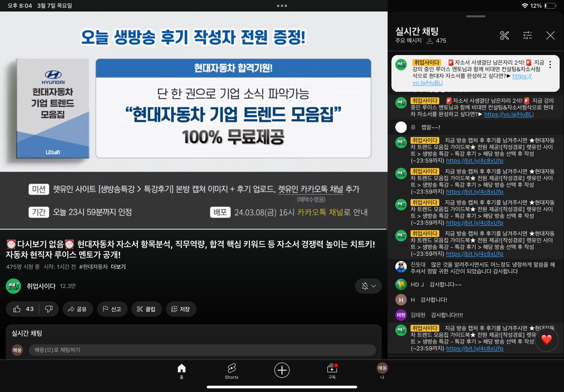Open the 취업사이다 channel name
The height and width of the screenshot is (392, 564).
click(41, 286)
